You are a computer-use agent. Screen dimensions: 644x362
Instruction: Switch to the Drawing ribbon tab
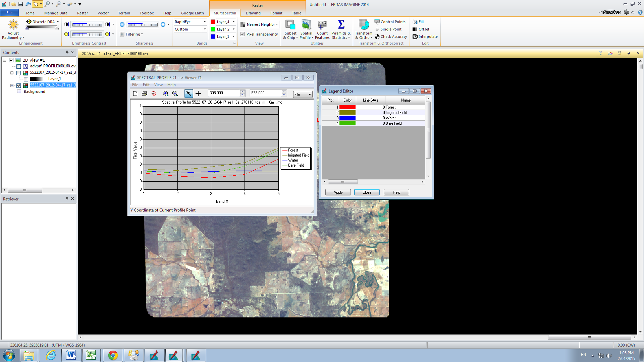point(253,13)
